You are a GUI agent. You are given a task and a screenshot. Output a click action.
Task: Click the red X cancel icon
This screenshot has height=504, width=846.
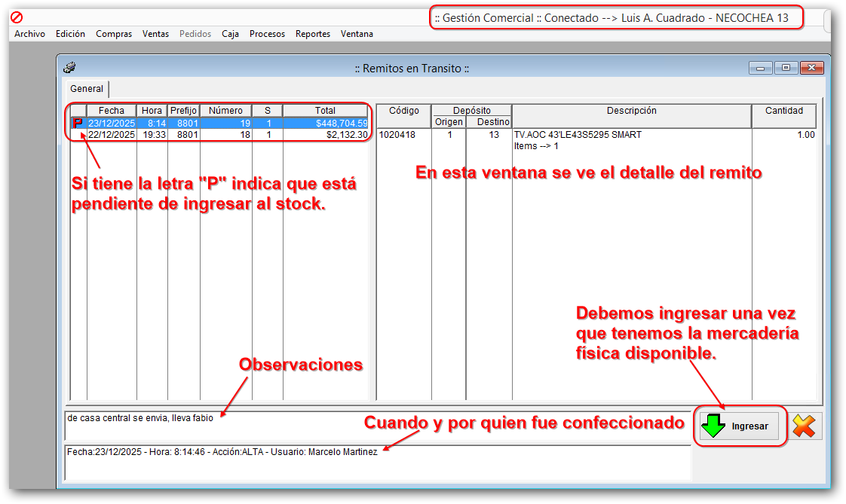tap(805, 426)
